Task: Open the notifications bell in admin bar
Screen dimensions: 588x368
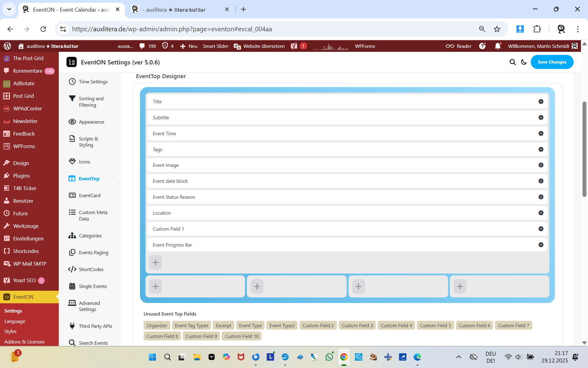Action: [498, 46]
